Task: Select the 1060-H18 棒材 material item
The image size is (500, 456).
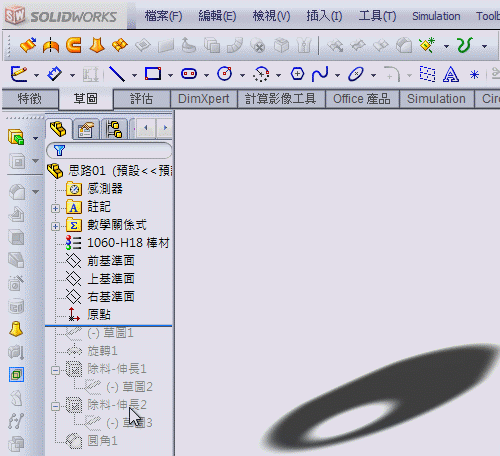Action: point(117,243)
